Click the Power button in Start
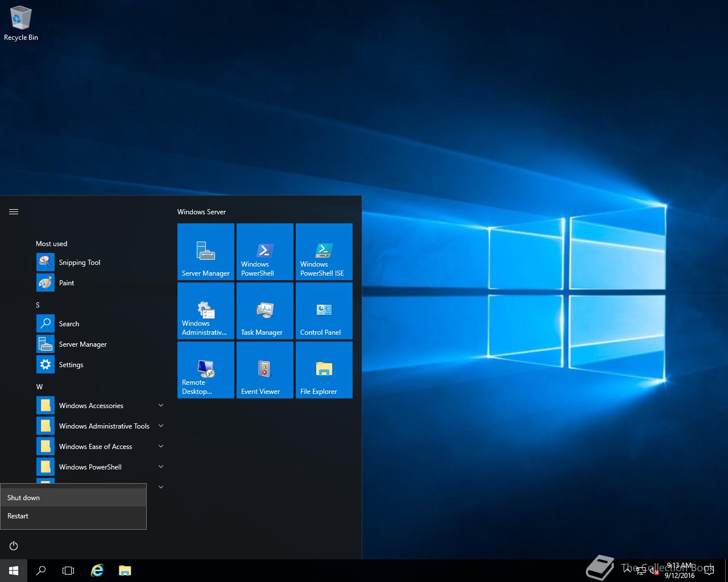This screenshot has width=728, height=582. coord(14,546)
